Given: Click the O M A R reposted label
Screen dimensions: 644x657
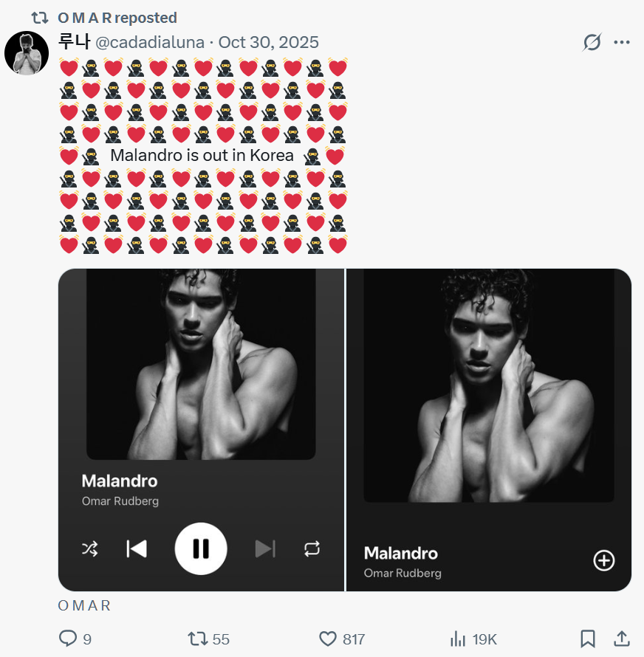Looking at the screenshot, I should tap(117, 18).
